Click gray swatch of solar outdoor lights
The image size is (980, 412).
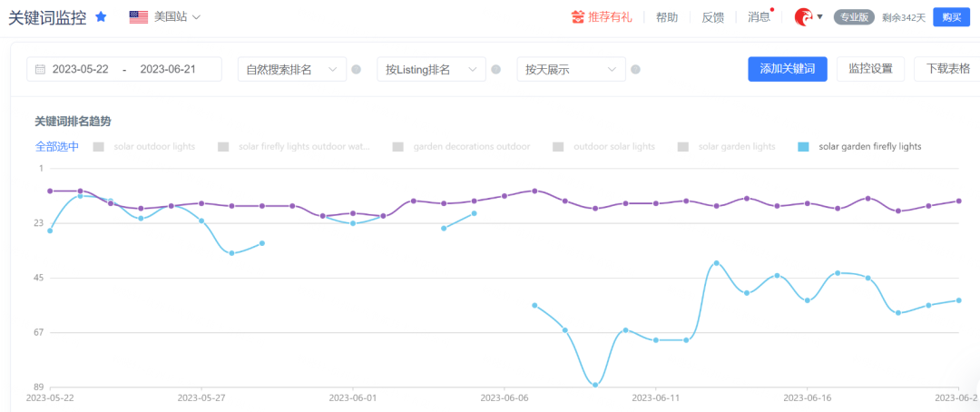click(x=98, y=147)
